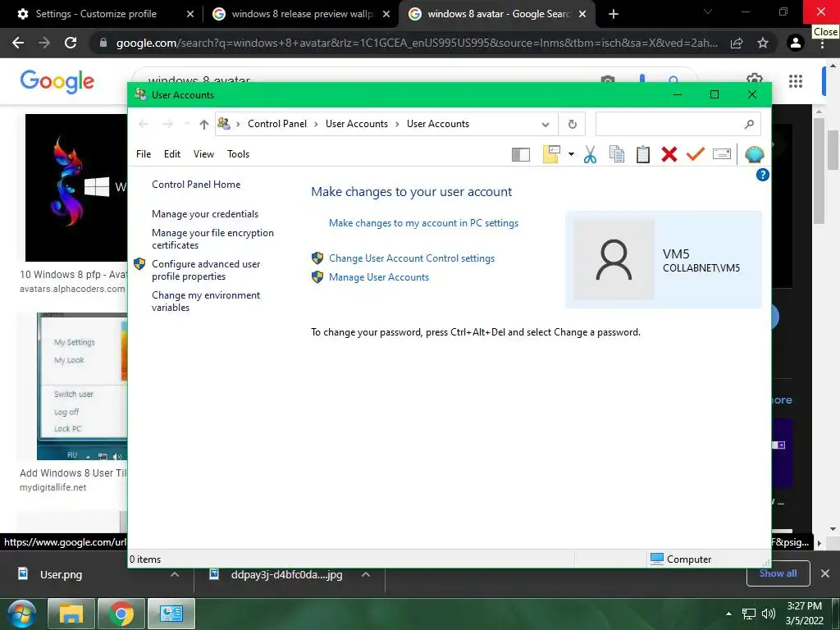Expand the chevron after Control Panel breadcrumb
840x630 pixels.
coord(316,125)
